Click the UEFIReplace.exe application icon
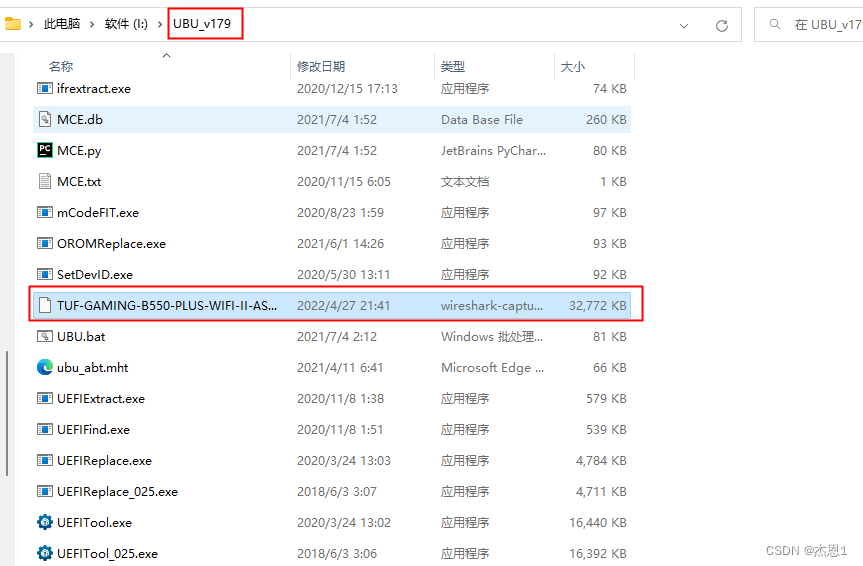Screen dimensions: 863x566 [45, 460]
